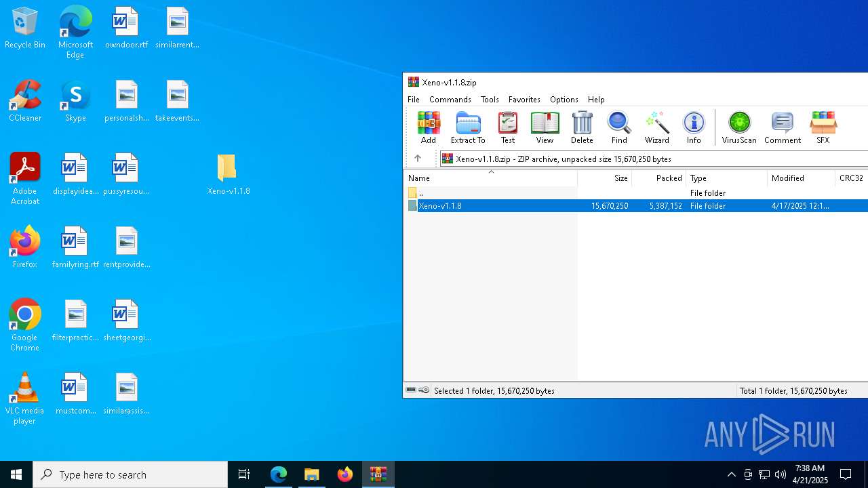Image resolution: width=868 pixels, height=488 pixels.
Task: Start a VirusScan on the archive
Action: [739, 127]
